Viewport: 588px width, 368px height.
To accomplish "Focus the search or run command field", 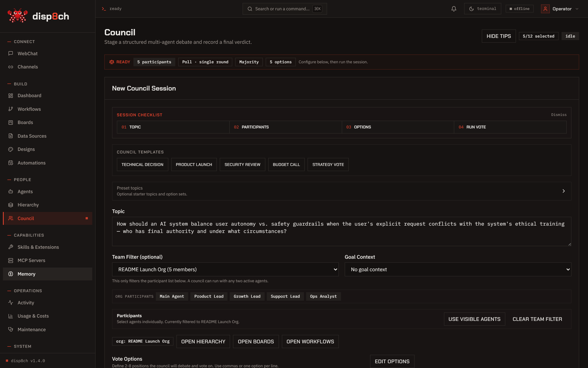I will [x=284, y=9].
